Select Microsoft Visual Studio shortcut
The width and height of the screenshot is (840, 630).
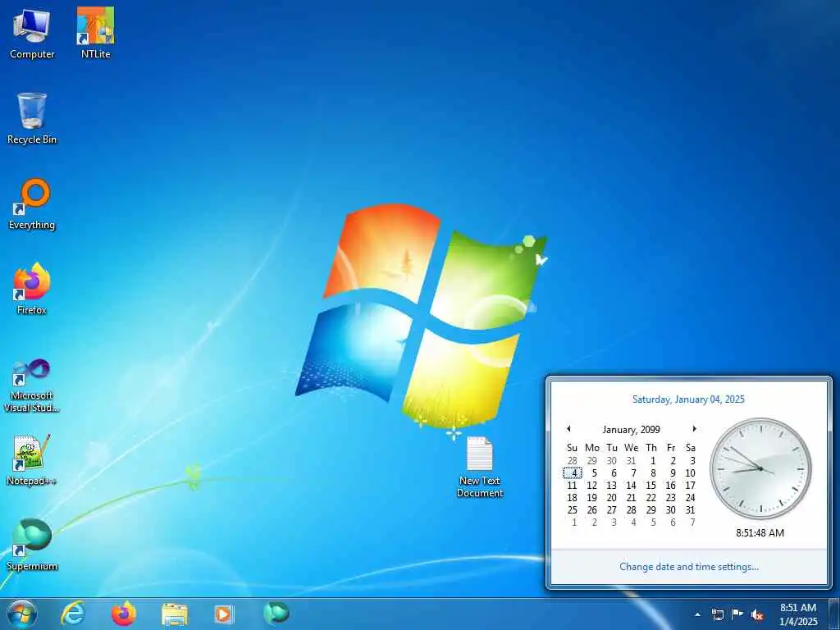32,386
